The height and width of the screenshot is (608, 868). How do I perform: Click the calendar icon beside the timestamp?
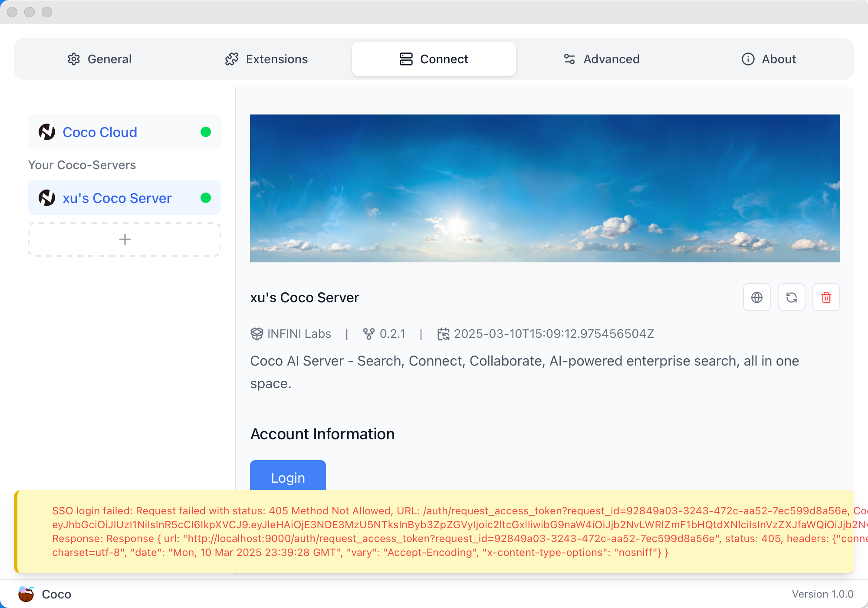tap(443, 333)
